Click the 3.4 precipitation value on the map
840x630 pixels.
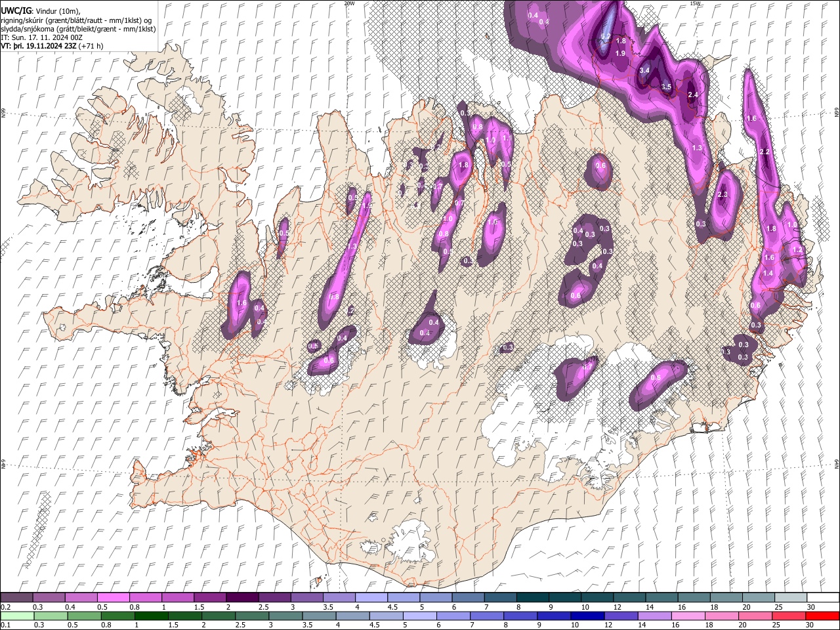click(x=644, y=70)
